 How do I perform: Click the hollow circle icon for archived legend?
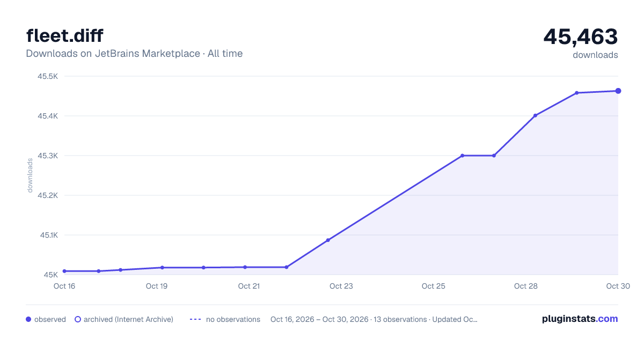78,319
